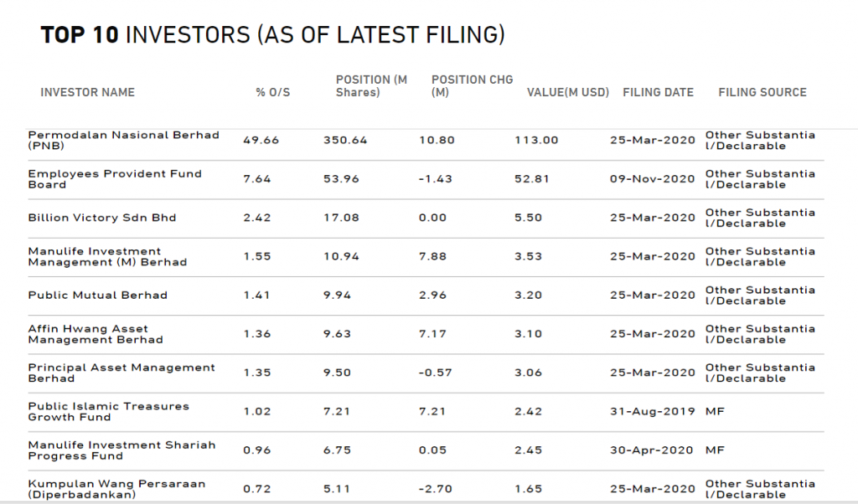Sort by the % O/S column header
Image resolution: width=858 pixels, height=504 pixels.
[x=273, y=92]
